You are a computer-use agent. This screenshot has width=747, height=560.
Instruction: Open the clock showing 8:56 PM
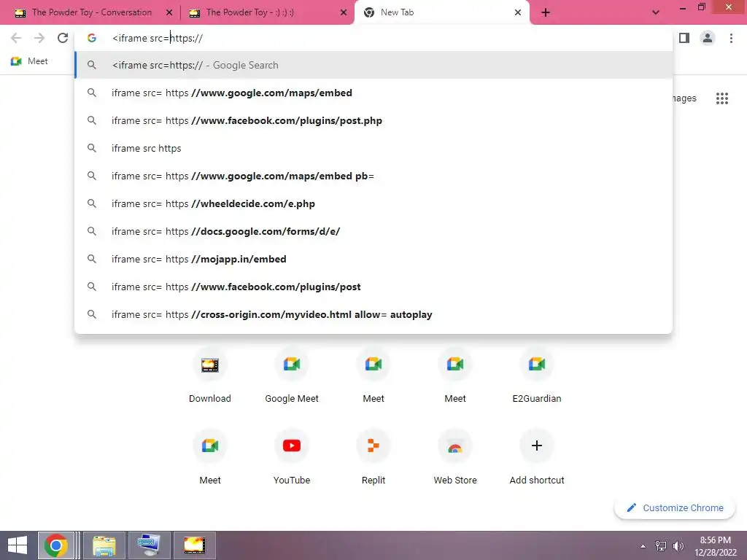[x=715, y=545]
